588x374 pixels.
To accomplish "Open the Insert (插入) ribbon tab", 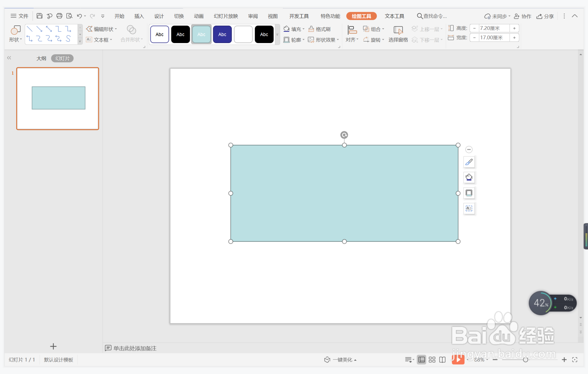I will tap(139, 16).
